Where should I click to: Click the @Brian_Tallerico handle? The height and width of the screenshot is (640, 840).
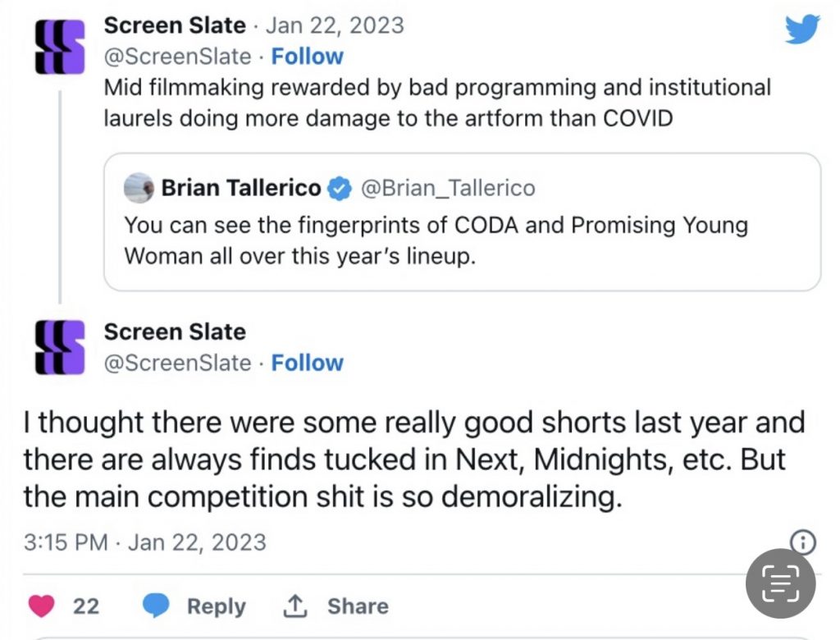pyautogui.click(x=447, y=189)
